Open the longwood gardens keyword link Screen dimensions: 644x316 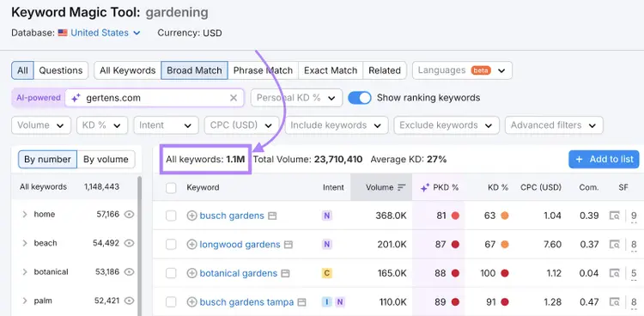pos(240,245)
